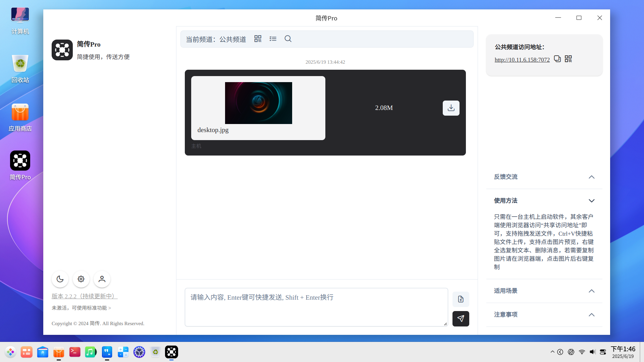Open user account icon
644x362 pixels.
coord(102,279)
